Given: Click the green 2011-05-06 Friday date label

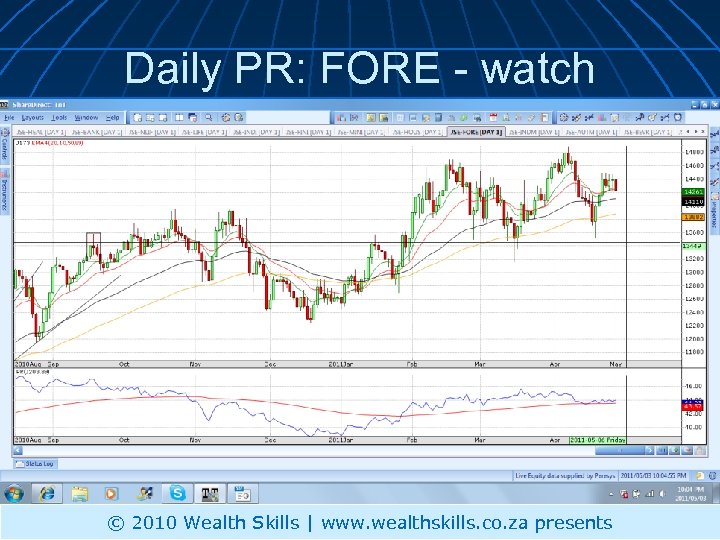Looking at the screenshot, I should point(598,440).
